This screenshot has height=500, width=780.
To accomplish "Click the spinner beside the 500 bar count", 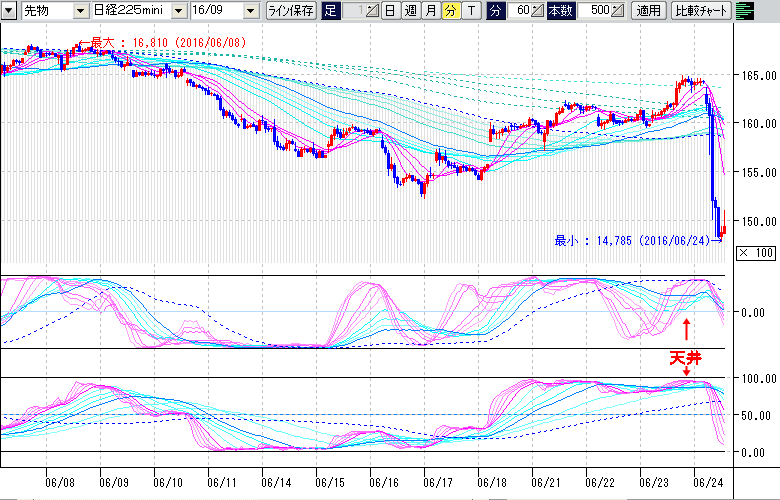I will [x=617, y=10].
